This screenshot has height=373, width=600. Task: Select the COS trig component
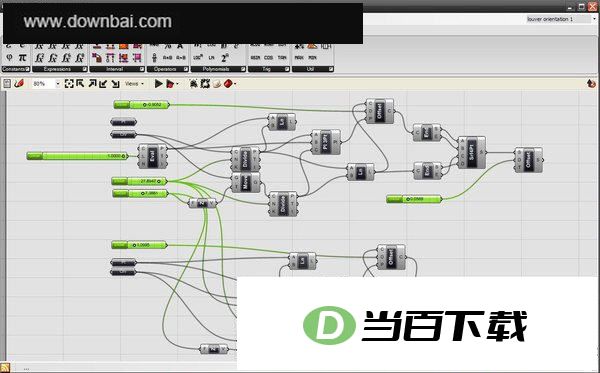[269, 58]
